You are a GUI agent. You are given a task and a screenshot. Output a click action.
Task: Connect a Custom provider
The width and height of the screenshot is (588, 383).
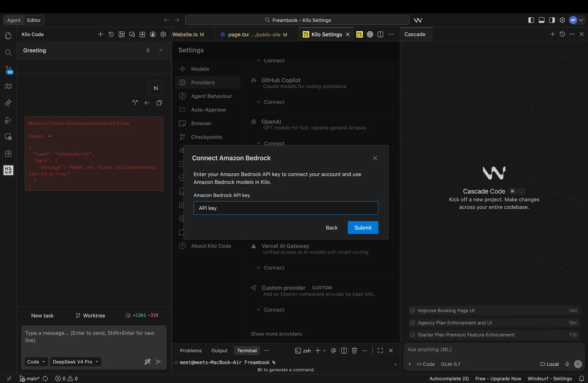[x=270, y=310]
